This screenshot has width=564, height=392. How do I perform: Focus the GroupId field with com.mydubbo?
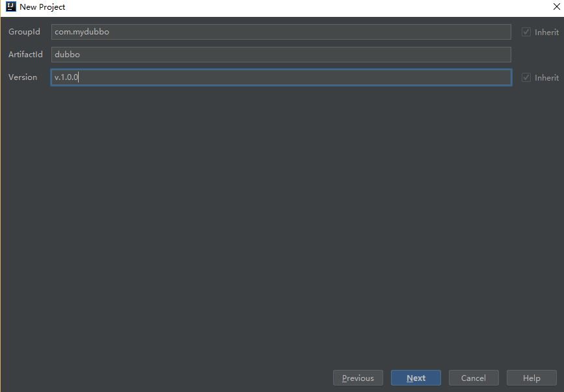[281, 32]
